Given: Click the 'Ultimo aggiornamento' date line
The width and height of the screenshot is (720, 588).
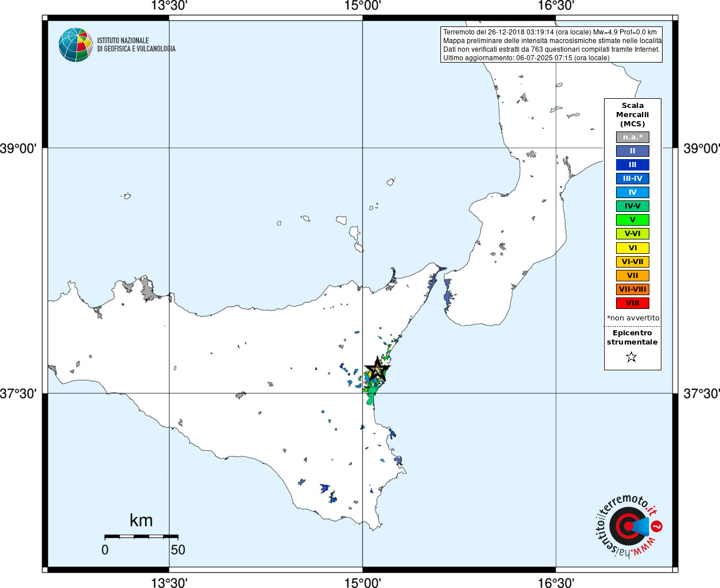Looking at the screenshot, I should pyautogui.click(x=527, y=58).
